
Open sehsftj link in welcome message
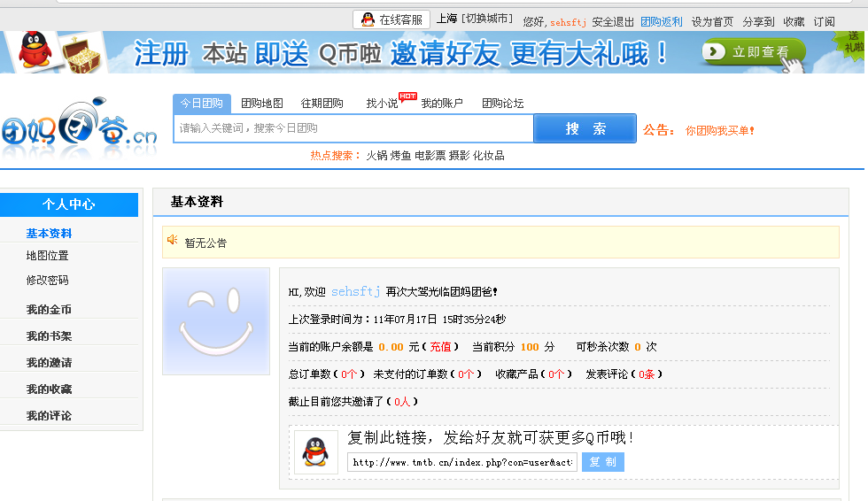[x=355, y=291]
